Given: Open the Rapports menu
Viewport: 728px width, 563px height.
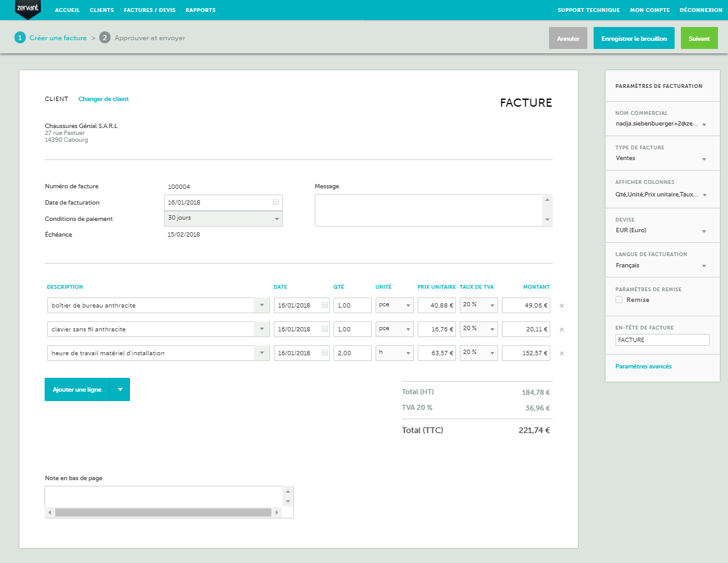Looking at the screenshot, I should 200,10.
